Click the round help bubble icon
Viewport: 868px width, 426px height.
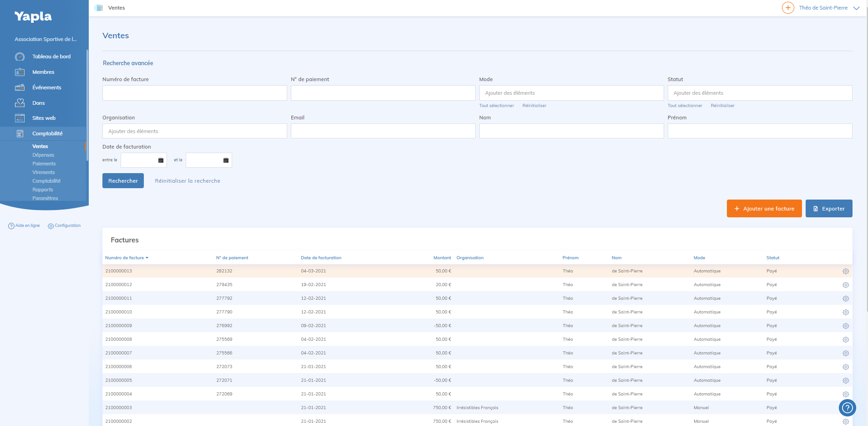pyautogui.click(x=847, y=408)
